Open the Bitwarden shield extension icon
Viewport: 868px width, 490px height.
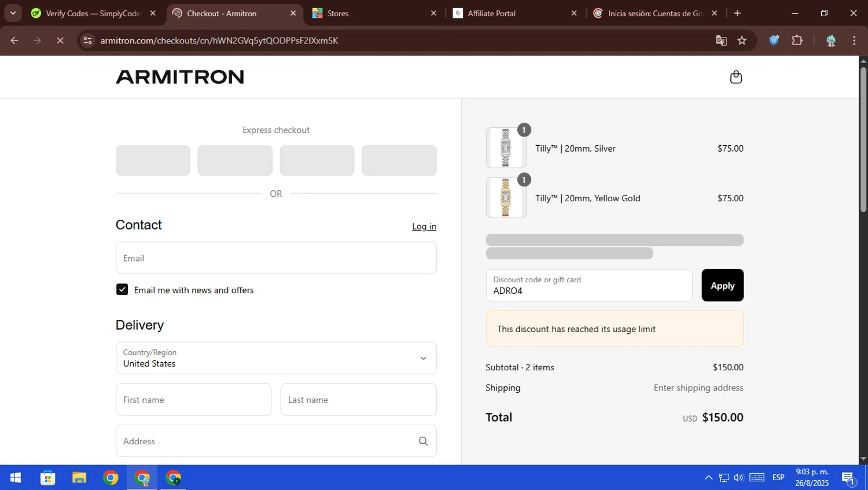pyautogui.click(x=774, y=40)
